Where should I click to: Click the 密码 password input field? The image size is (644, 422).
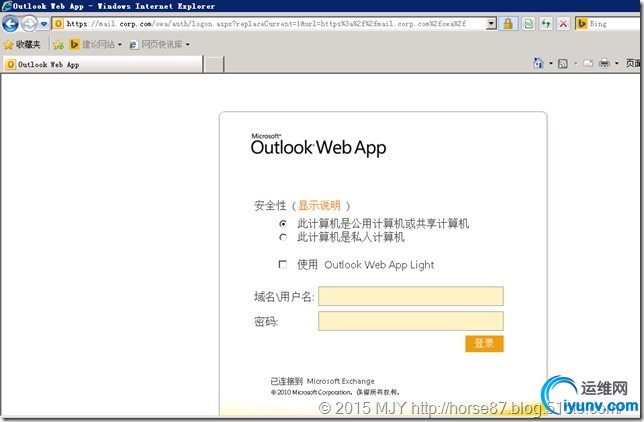(411, 321)
